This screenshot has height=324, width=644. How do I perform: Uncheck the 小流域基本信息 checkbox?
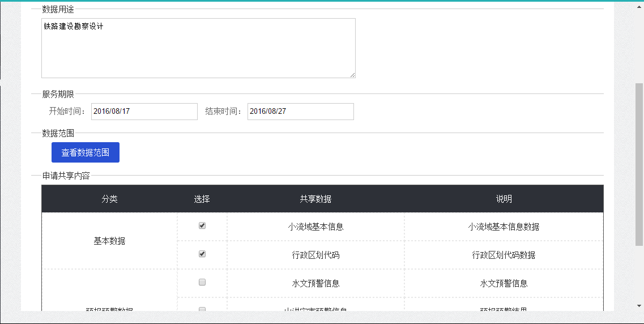202,225
